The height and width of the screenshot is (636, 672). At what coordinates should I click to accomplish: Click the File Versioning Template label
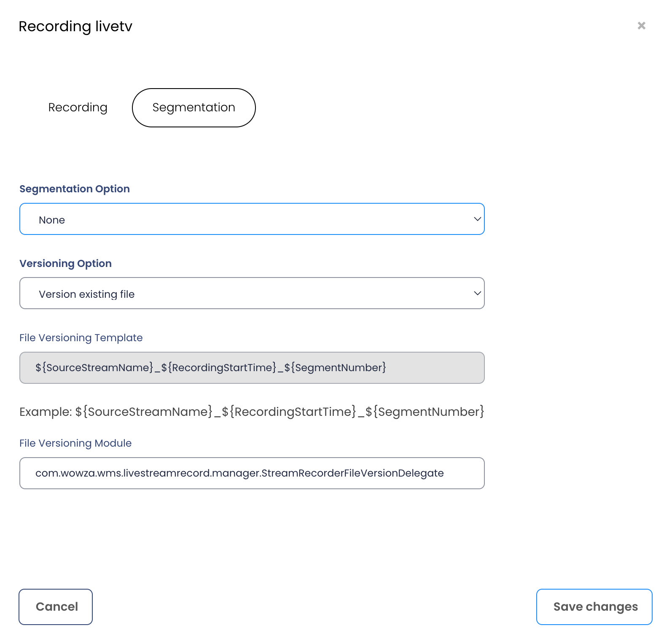coord(81,338)
